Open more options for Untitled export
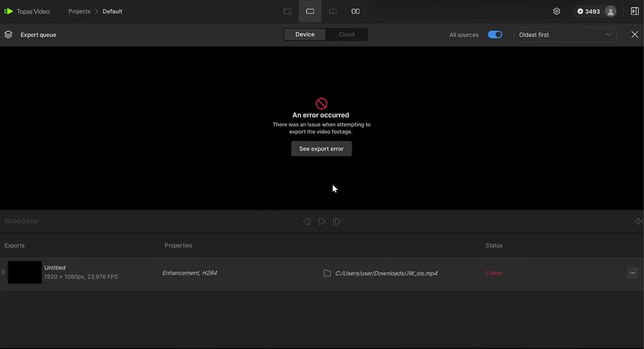Screen dimensions: 644x349 [x=632, y=273]
